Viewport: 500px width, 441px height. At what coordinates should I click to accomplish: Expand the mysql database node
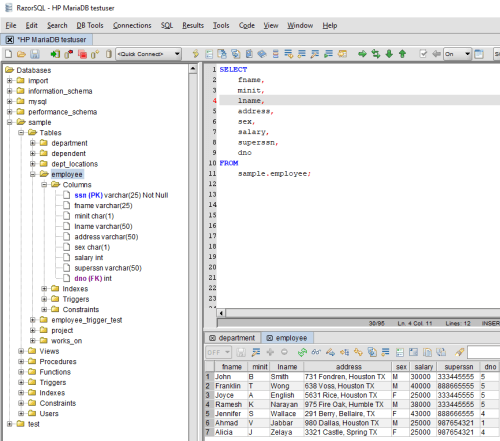(10, 101)
